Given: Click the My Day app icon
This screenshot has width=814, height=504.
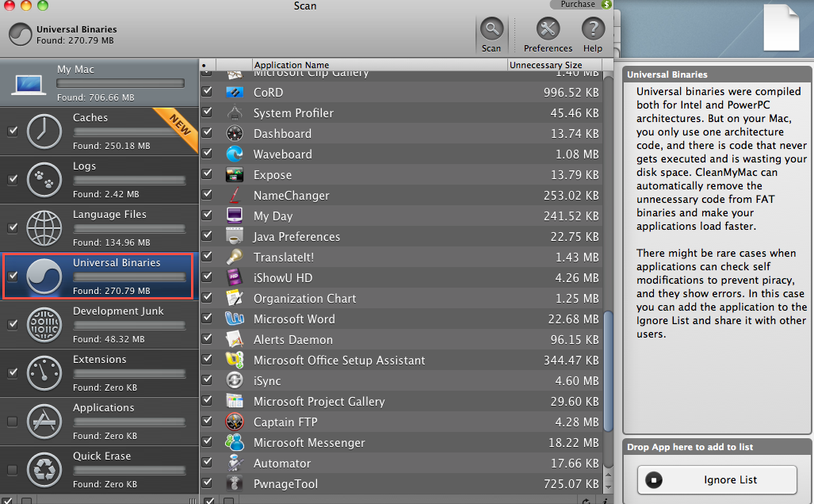Looking at the screenshot, I should pos(235,216).
